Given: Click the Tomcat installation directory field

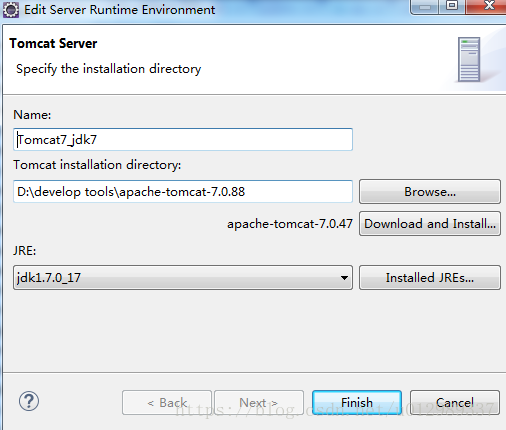Looking at the screenshot, I should tap(183, 192).
